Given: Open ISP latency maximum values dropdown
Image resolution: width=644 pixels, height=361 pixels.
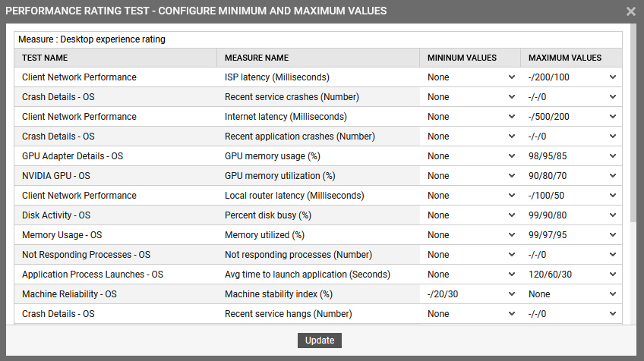Looking at the screenshot, I should pos(571,77).
